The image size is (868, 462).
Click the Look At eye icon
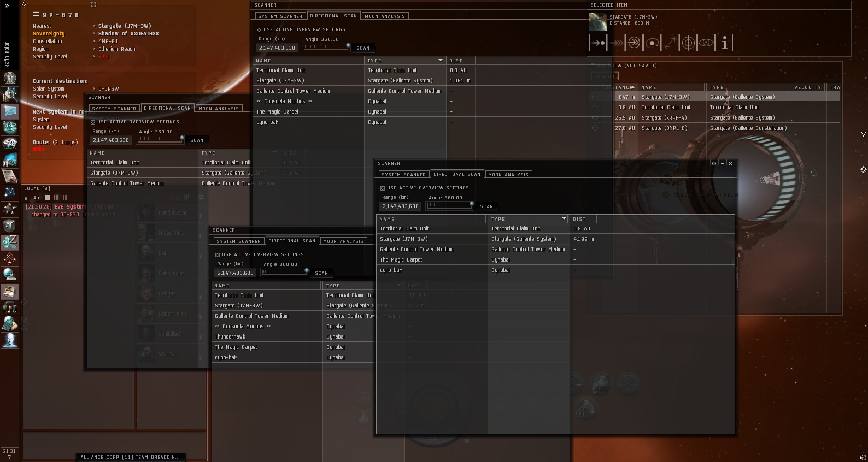click(706, 43)
